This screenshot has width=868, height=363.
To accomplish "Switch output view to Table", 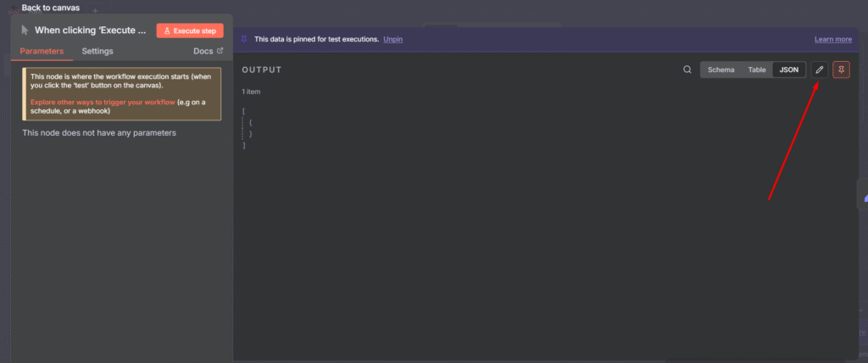I will 756,70.
